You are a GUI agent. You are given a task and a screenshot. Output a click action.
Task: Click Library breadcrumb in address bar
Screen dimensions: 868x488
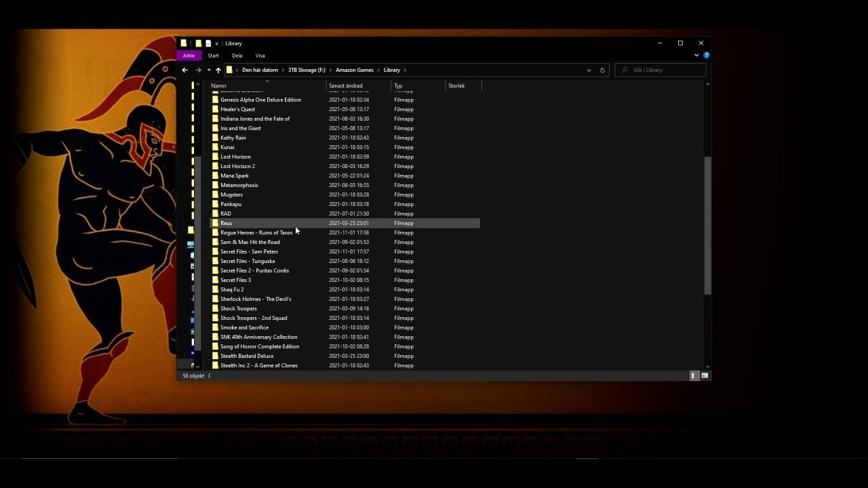pyautogui.click(x=392, y=70)
